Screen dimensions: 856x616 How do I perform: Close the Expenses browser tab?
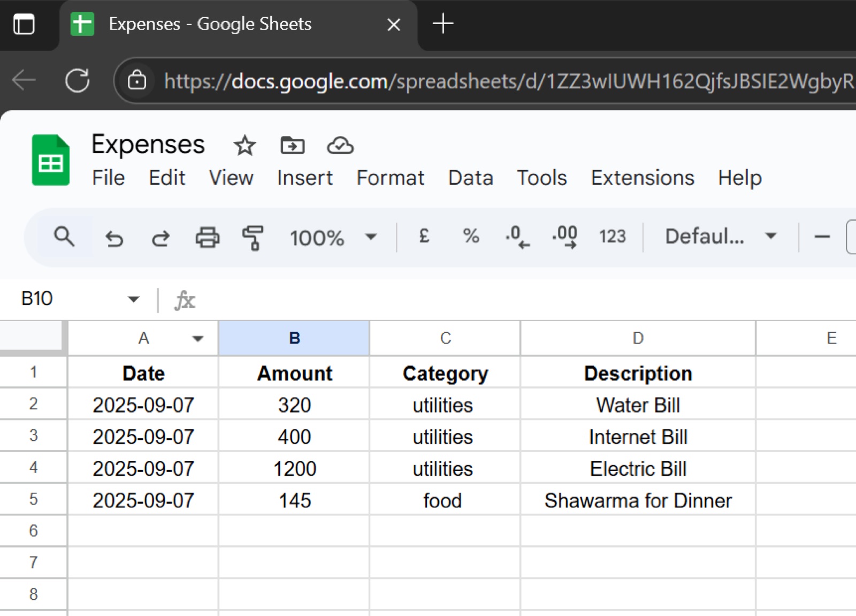(394, 25)
